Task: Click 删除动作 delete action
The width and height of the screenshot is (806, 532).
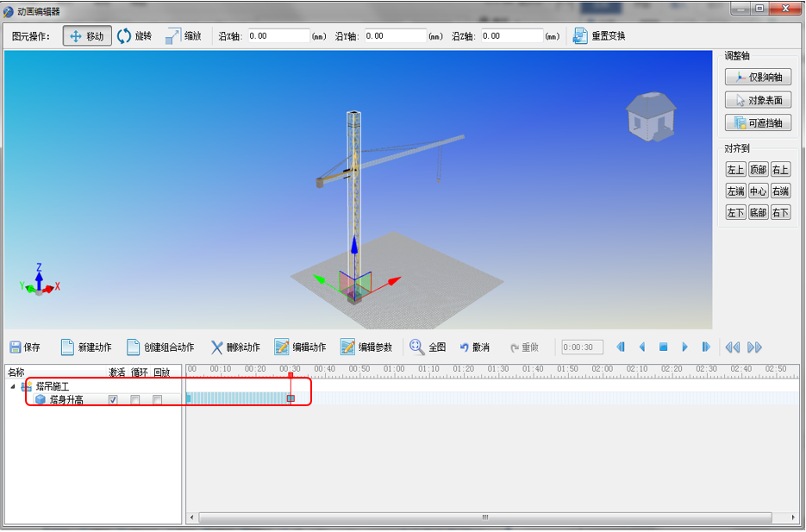Action: pyautogui.click(x=235, y=347)
